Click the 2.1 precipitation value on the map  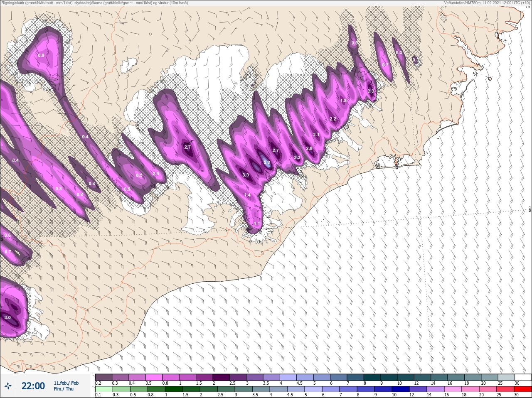click(316, 135)
